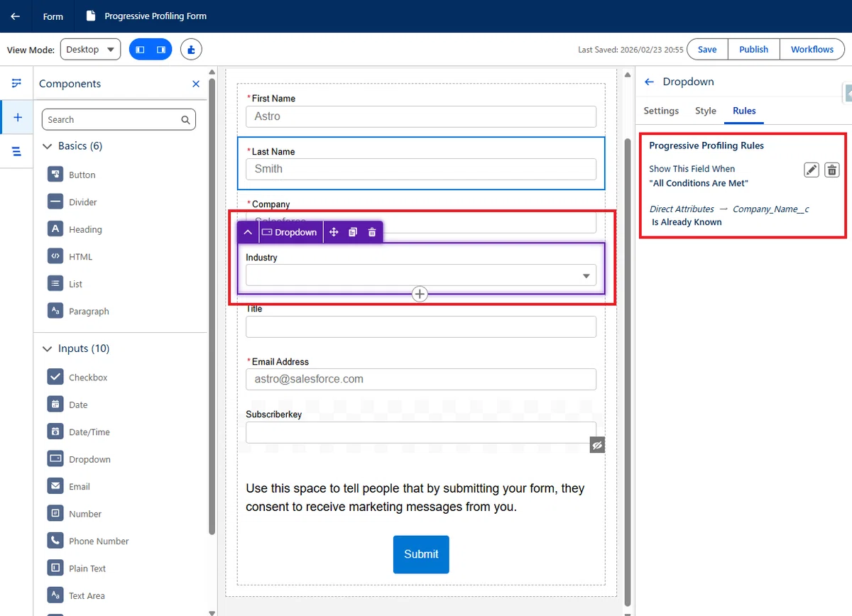Select the Paragraph component icon
Image resolution: width=852 pixels, height=616 pixels.
click(55, 311)
